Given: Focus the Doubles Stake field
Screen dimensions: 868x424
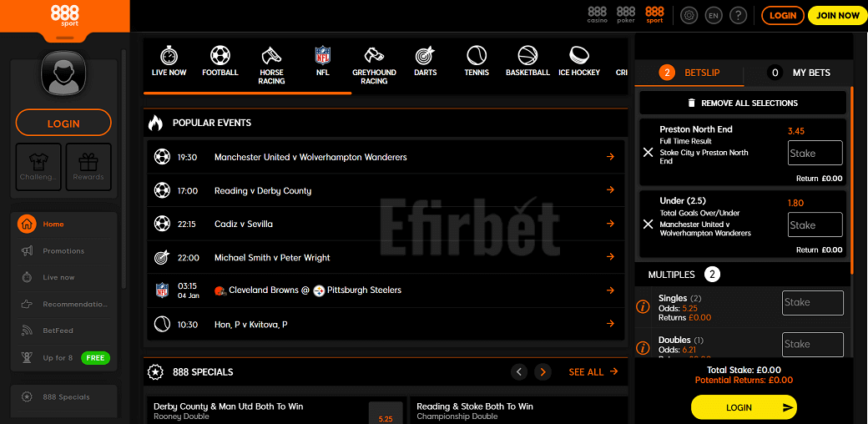Looking at the screenshot, I should coord(813,345).
